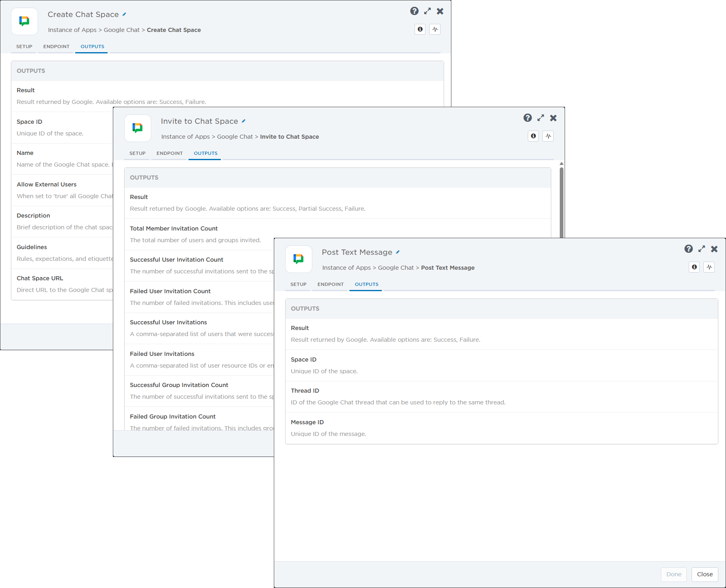The width and height of the screenshot is (726, 588).
Task: Expand the Post Text Message window
Action: point(702,249)
